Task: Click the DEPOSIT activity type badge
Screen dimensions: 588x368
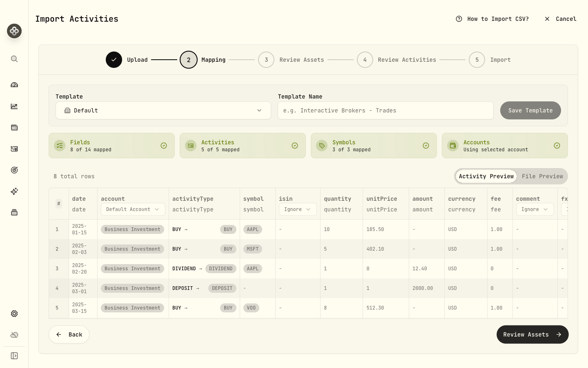Action: tap(222, 288)
